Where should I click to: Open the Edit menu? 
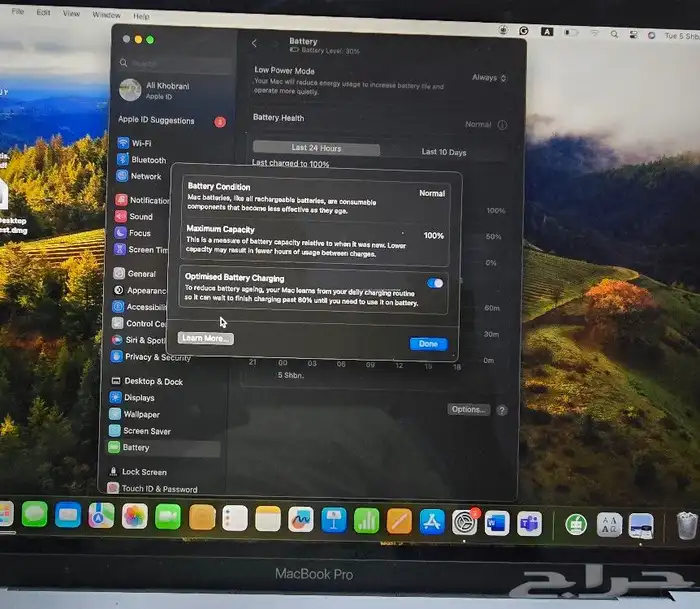coord(43,13)
